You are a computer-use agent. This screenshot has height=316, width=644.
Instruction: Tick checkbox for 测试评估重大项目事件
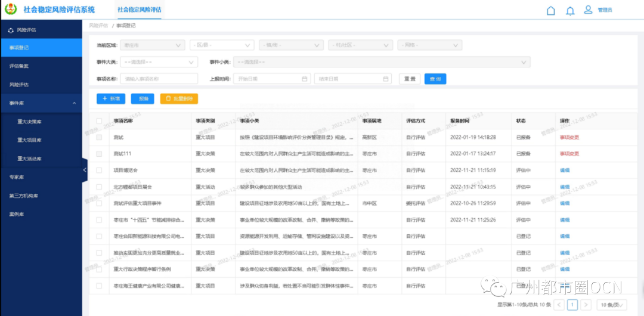pos(99,203)
